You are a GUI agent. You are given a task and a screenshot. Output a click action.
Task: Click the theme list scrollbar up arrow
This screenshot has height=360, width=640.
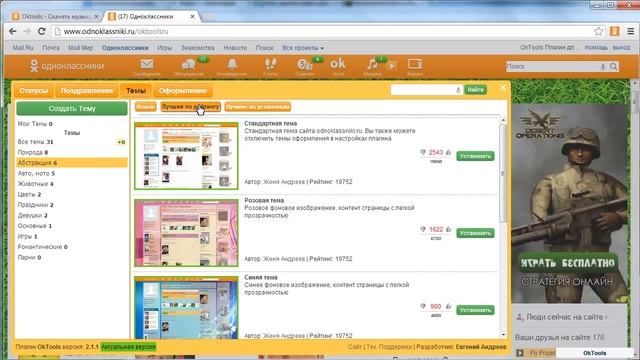click(x=503, y=120)
